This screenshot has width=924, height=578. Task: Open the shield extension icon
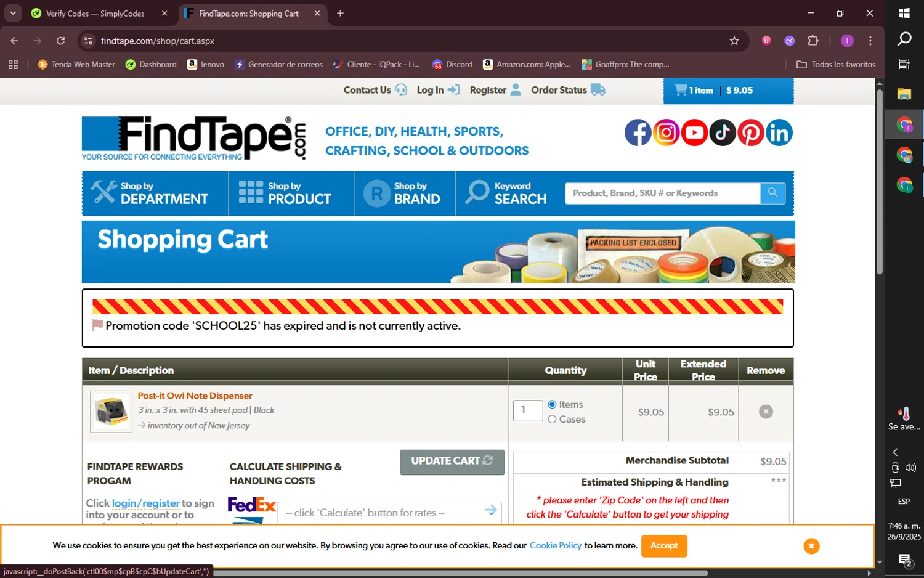pyautogui.click(x=766, y=41)
